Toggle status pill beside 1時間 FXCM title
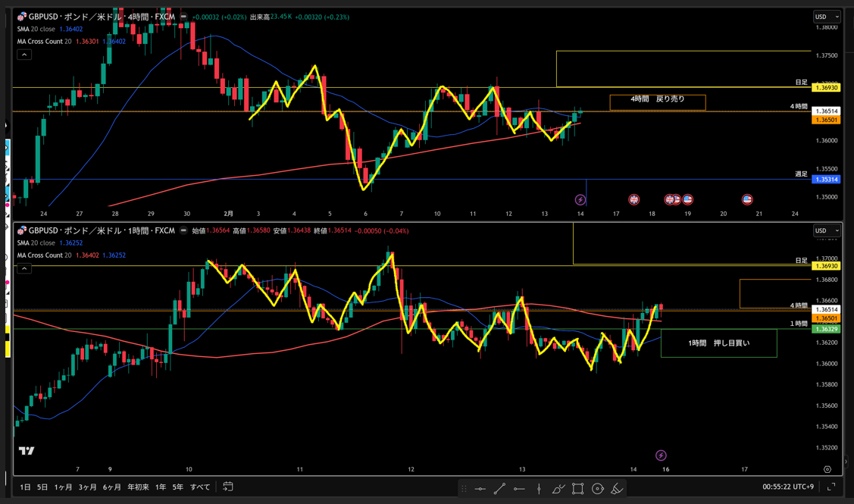Viewport: 854px width, 504px height. pos(183,230)
